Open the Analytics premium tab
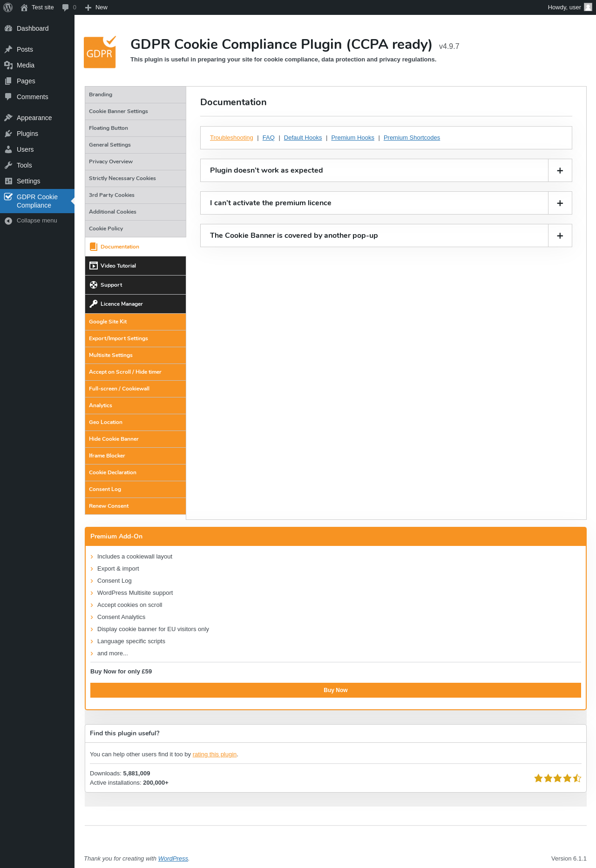The image size is (596, 868). coord(135,405)
